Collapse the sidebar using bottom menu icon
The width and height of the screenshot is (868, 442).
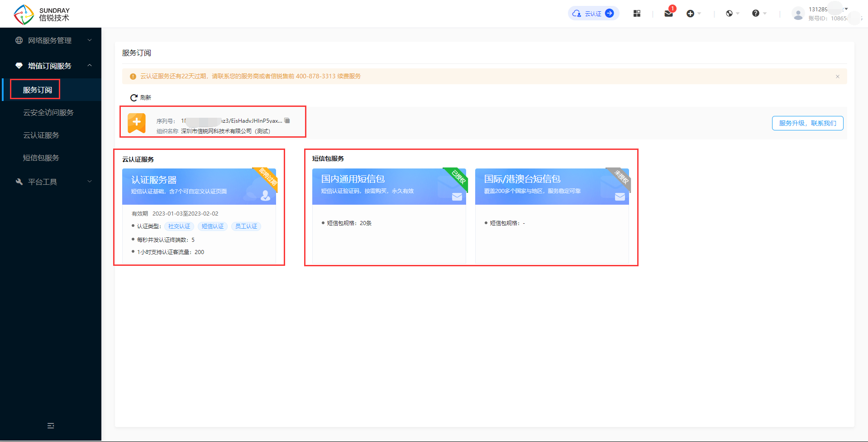(x=51, y=426)
